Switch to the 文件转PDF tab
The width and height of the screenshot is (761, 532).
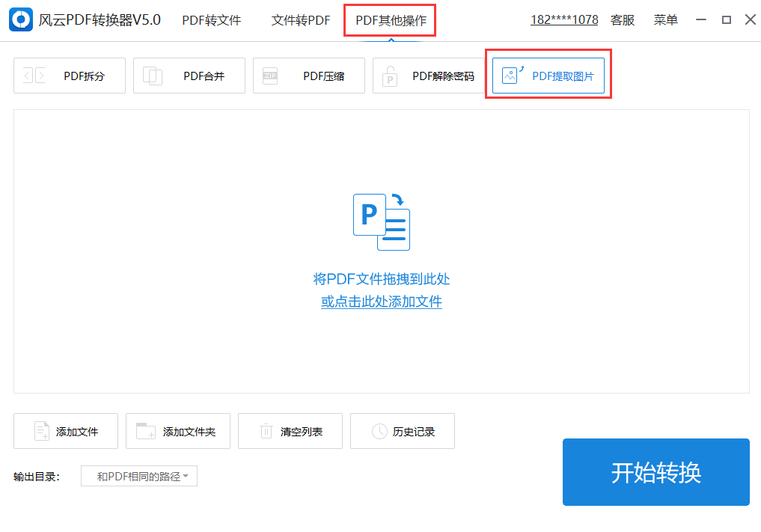click(301, 20)
